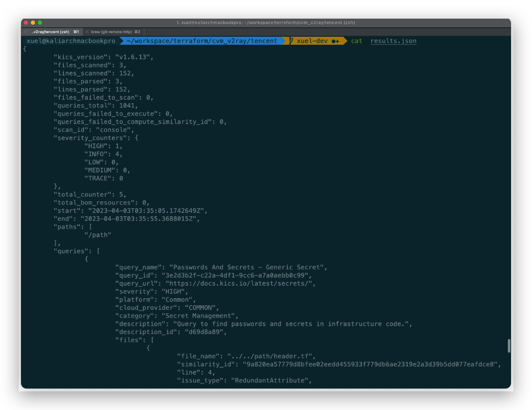This screenshot has width=532, height=410.
Task: Click the green fullscreen window button
Action: [40, 22]
